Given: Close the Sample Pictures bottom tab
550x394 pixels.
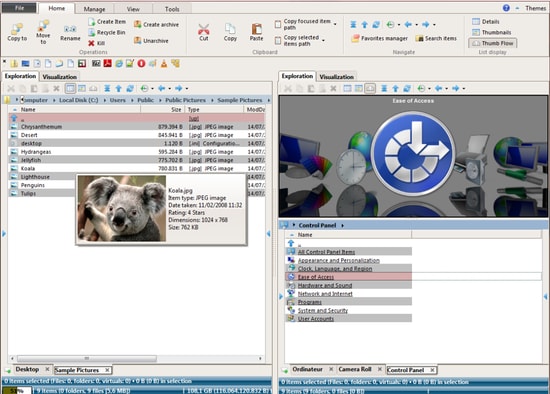Looking at the screenshot, I should tap(107, 370).
